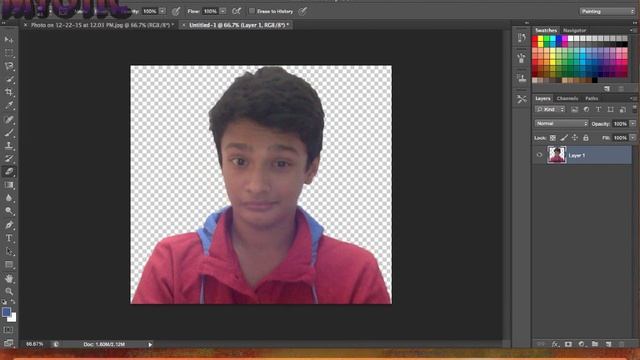Toggle lock all for layer
The image size is (640, 360).
[586, 138]
